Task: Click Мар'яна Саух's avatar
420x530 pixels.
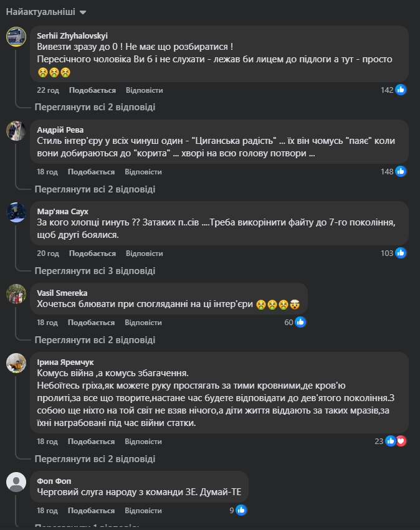Action: [16, 212]
